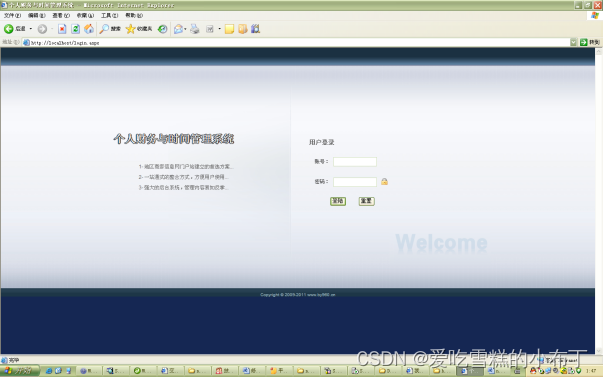The width and height of the screenshot is (604, 378).
Task: Launch Internet Explorer from Quick Launch
Action: point(49,371)
